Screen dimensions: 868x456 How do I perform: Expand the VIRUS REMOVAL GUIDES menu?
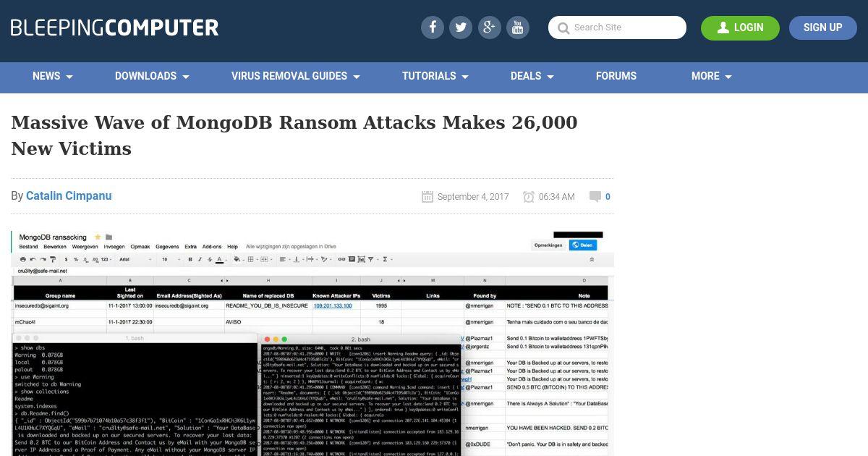click(x=296, y=76)
